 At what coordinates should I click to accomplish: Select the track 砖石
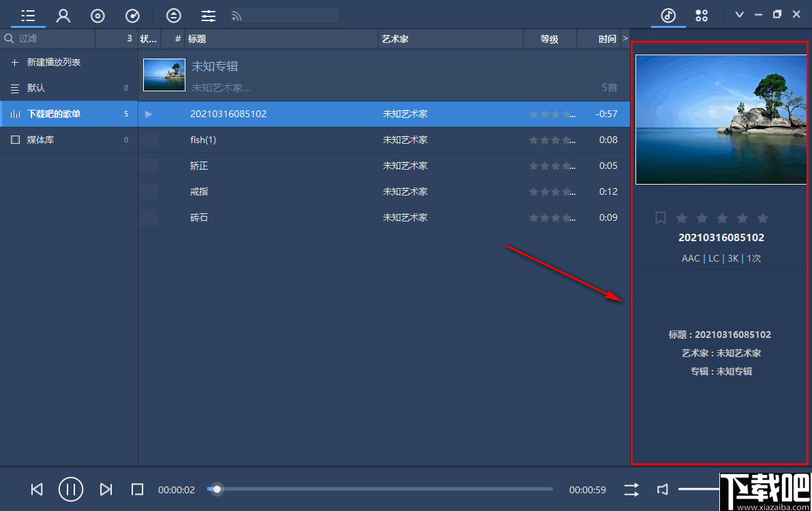pos(384,217)
